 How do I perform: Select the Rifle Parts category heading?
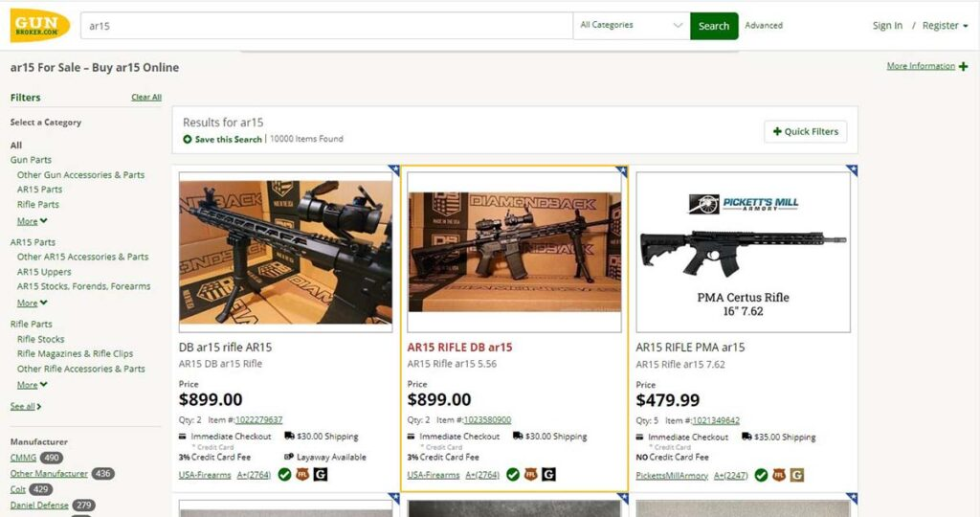click(32, 324)
